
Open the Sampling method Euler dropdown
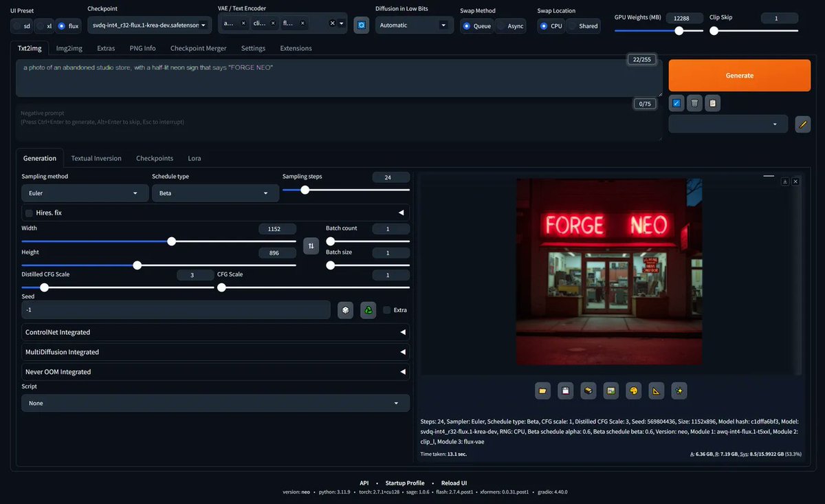click(x=85, y=193)
